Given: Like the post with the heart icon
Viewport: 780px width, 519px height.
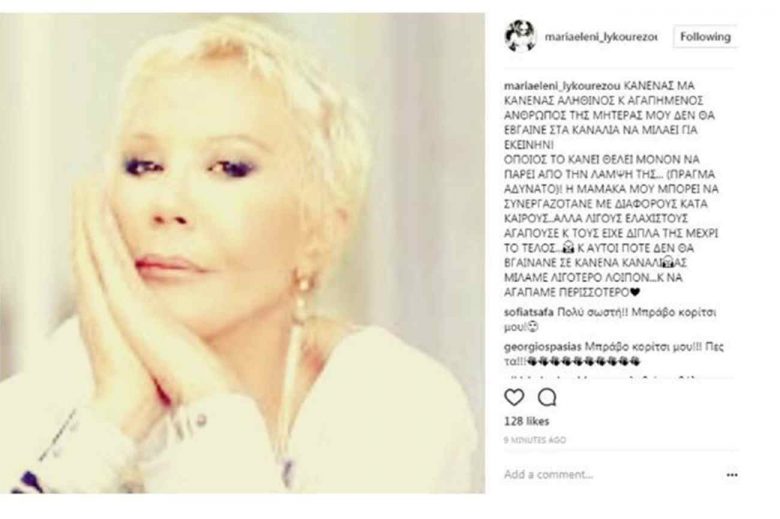Looking at the screenshot, I should pyautogui.click(x=514, y=397).
